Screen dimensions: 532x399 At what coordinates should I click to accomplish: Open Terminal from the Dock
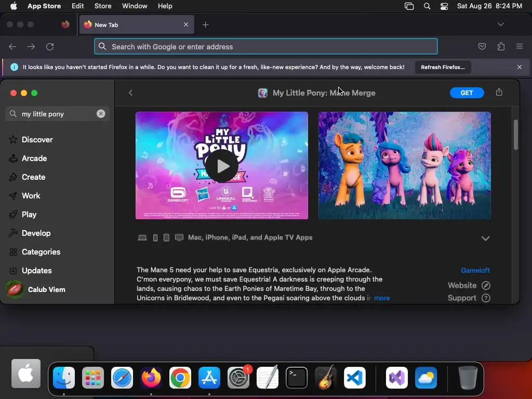click(297, 377)
